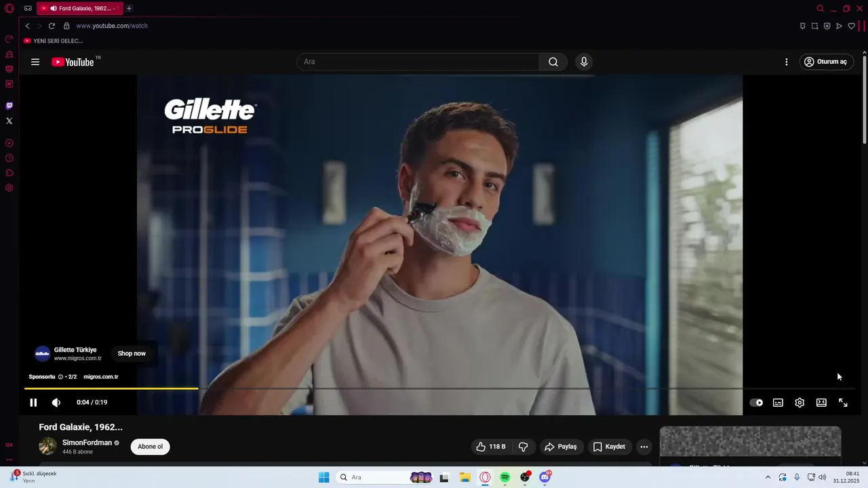Open Opera sidebar settings gear
The height and width of the screenshot is (488, 868).
[x=9, y=188]
